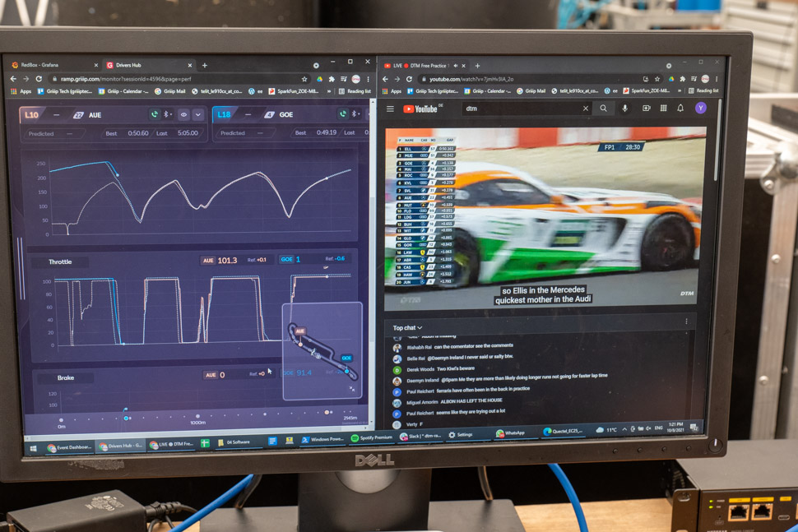The height and width of the screenshot is (532, 798).
Task: Open the Chrome menu in the Drivers Hub window
Action: (x=368, y=79)
